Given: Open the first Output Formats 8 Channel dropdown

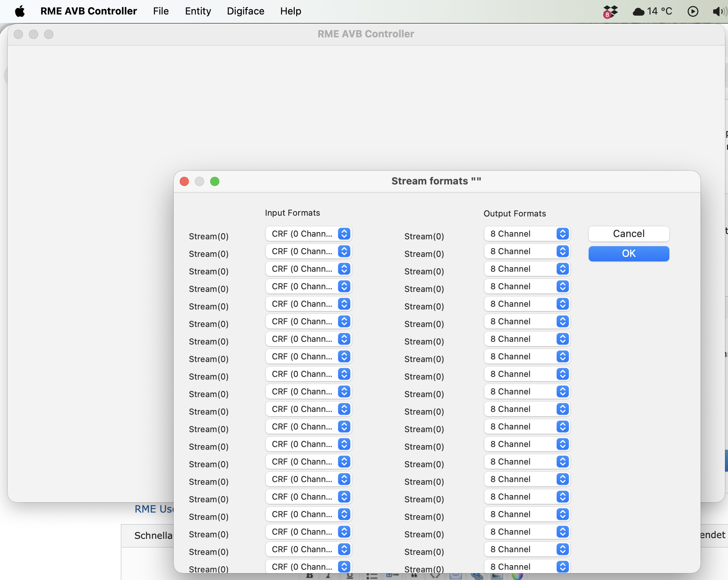Looking at the screenshot, I should pos(527,234).
